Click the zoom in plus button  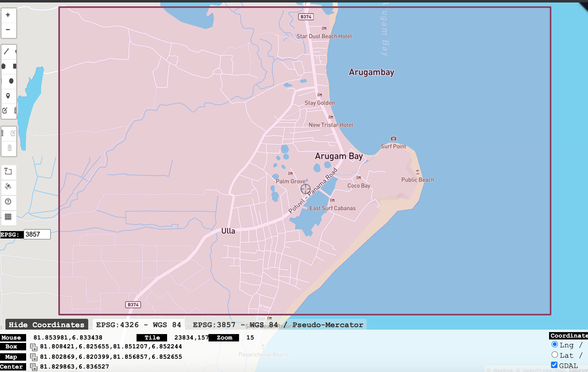click(8, 15)
